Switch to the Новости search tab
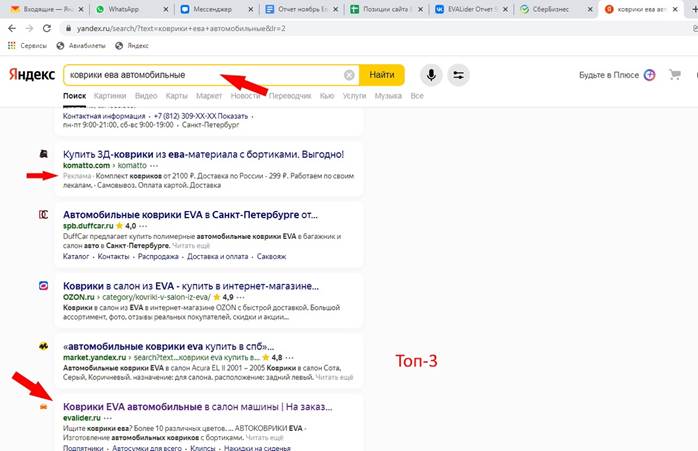The image size is (698, 451). click(x=245, y=96)
